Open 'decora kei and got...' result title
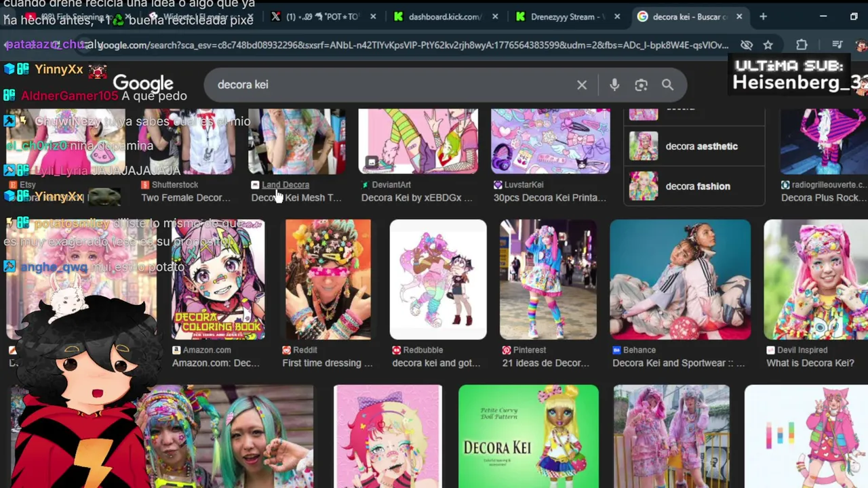Image resolution: width=868 pixels, height=488 pixels. pos(436,363)
